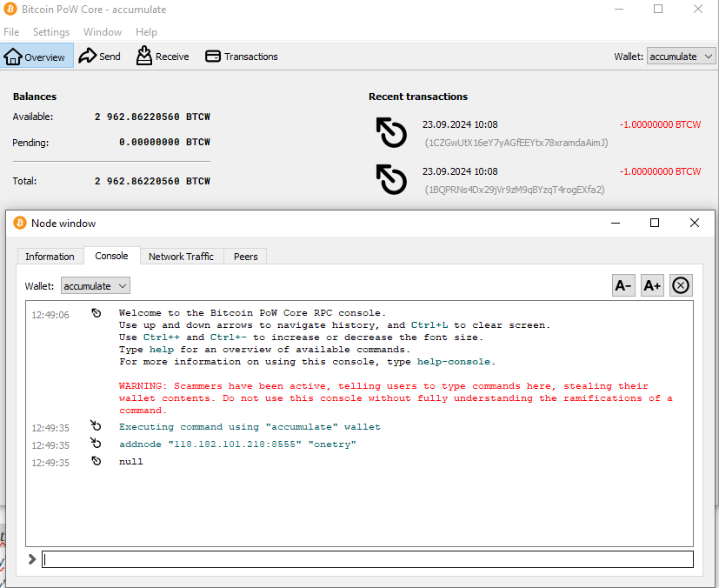
Task: Click the icon beside the addnode command
Action: [x=96, y=443]
